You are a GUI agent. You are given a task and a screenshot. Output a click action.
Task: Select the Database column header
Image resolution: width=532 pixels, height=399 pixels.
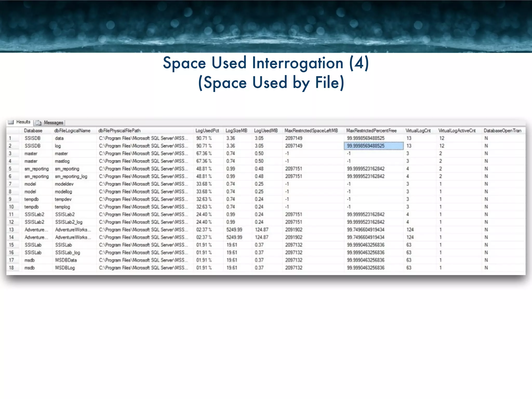point(33,131)
